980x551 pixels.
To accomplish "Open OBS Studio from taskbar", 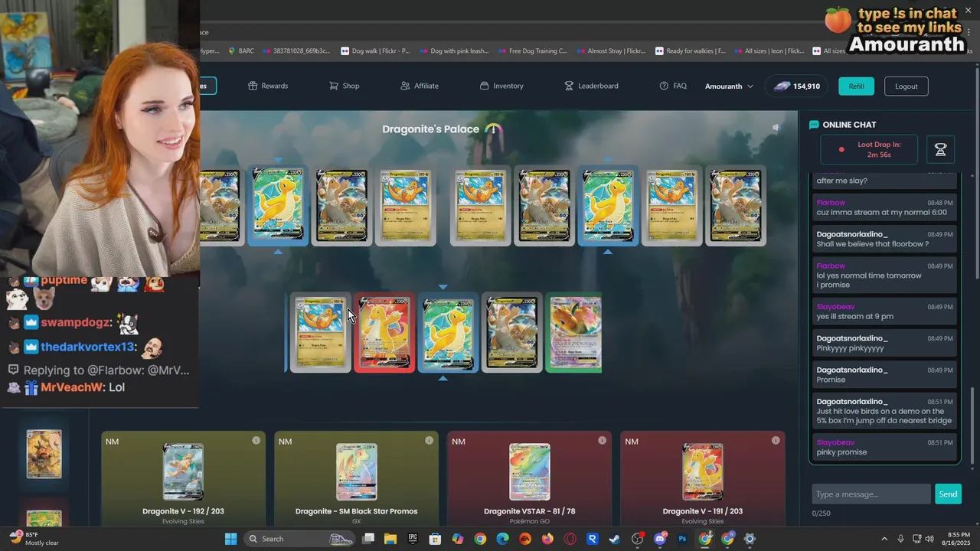I will click(x=637, y=539).
